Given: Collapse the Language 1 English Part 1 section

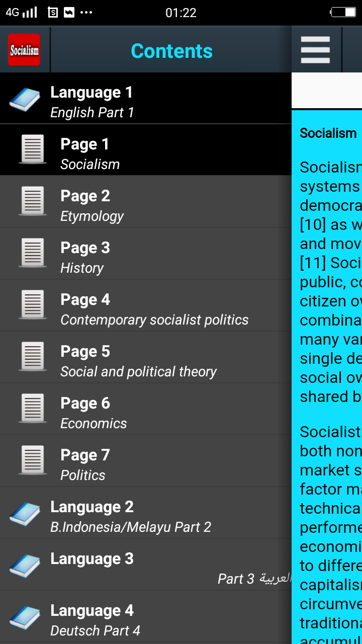Looking at the screenshot, I should coord(146,98).
